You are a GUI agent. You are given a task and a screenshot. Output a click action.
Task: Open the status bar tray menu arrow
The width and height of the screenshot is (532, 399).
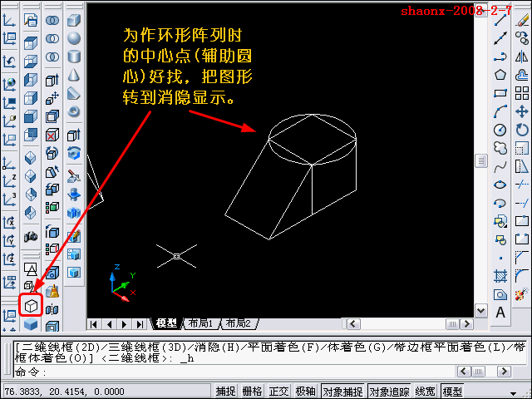click(513, 393)
